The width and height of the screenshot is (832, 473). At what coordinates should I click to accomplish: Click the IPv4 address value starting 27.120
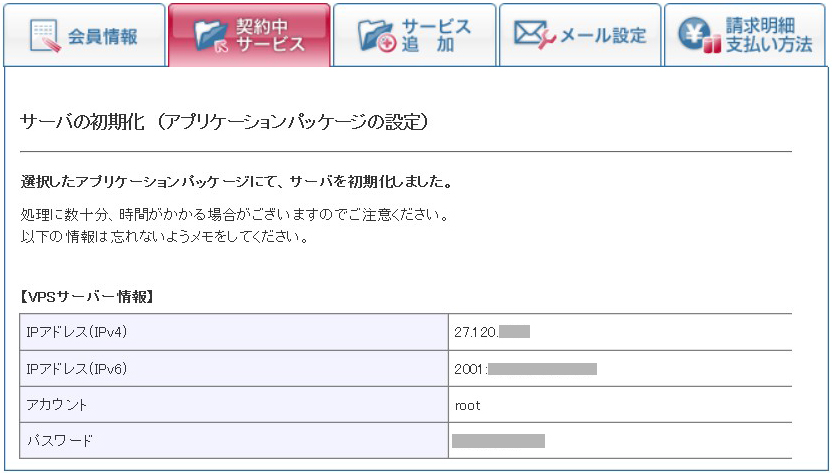click(491, 331)
